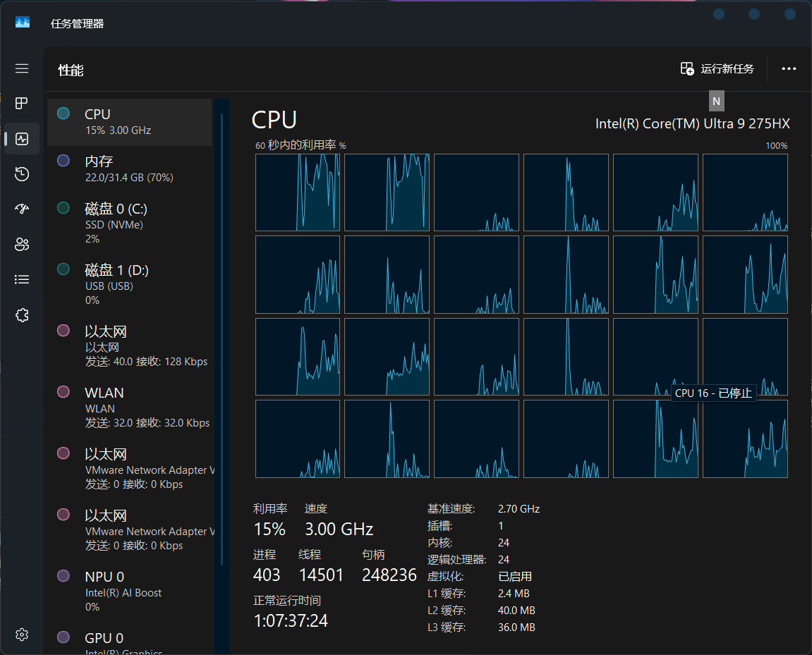Click the Intel Core Ultra 9 275HX label
The width and height of the screenshot is (812, 655).
click(692, 123)
